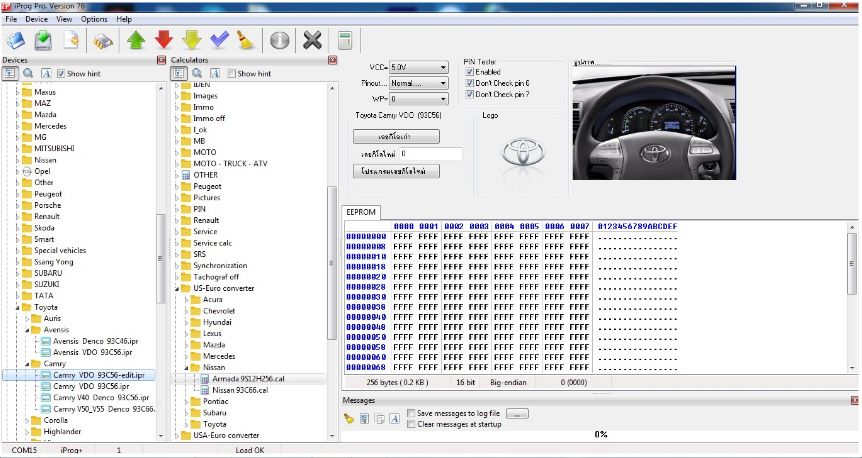Toggle the Don't Check pin 6 checkbox

coord(470,83)
